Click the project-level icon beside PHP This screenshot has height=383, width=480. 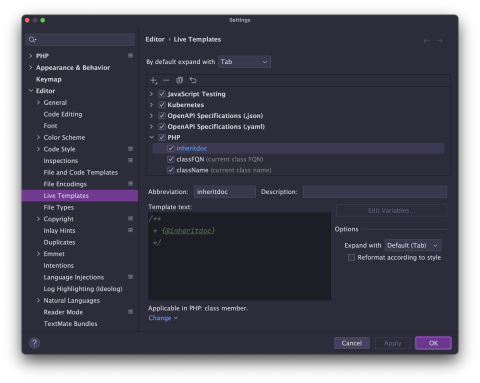(x=130, y=56)
